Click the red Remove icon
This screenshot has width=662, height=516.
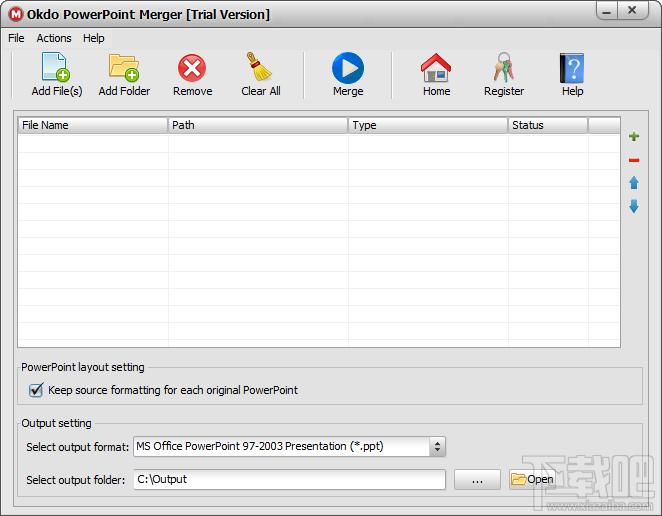click(192, 68)
